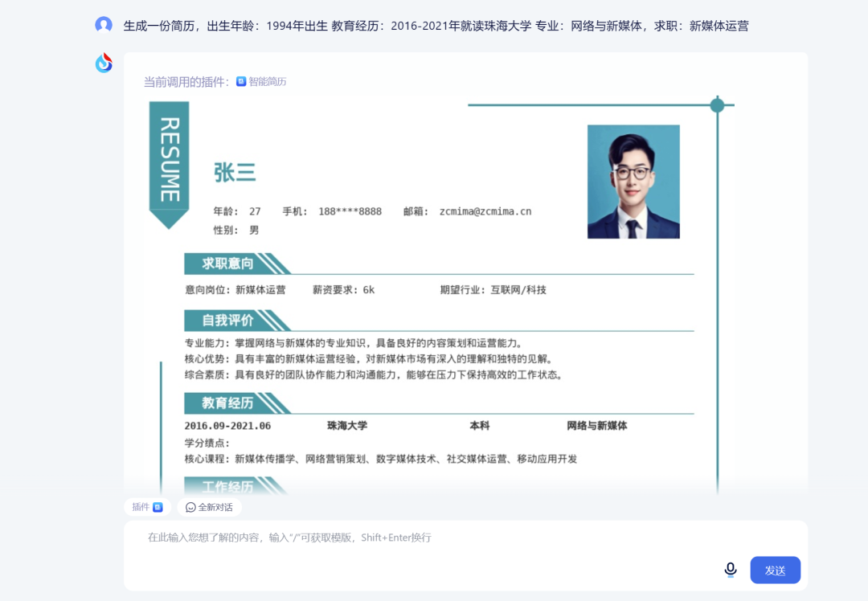The width and height of the screenshot is (868, 601).
Task: Click 本科 degree text
Action: pos(479,426)
